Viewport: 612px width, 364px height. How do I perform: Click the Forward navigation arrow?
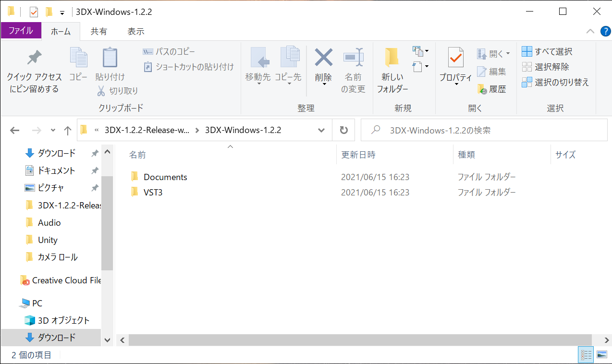point(37,130)
